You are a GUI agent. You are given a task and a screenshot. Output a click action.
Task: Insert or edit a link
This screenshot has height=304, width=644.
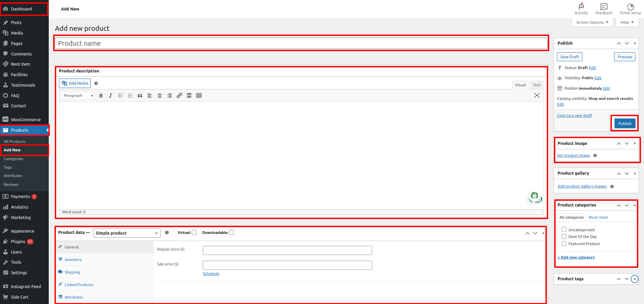[x=179, y=96]
